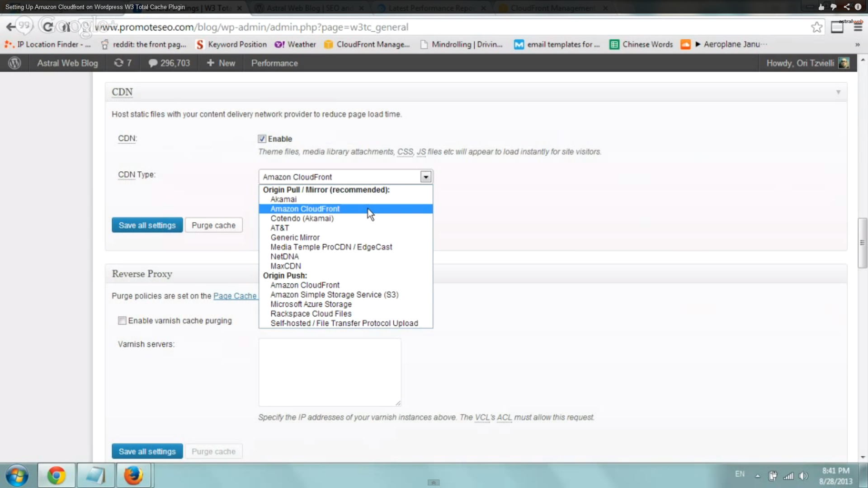This screenshot has height=488, width=868.
Task: Open Firefox from the taskbar
Action: click(x=133, y=476)
